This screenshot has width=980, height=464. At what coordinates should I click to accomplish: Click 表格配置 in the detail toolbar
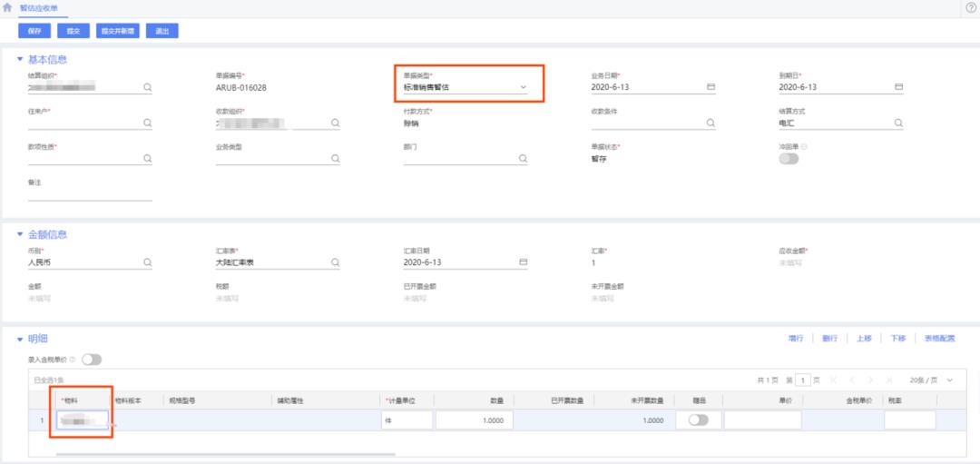pyautogui.click(x=939, y=338)
